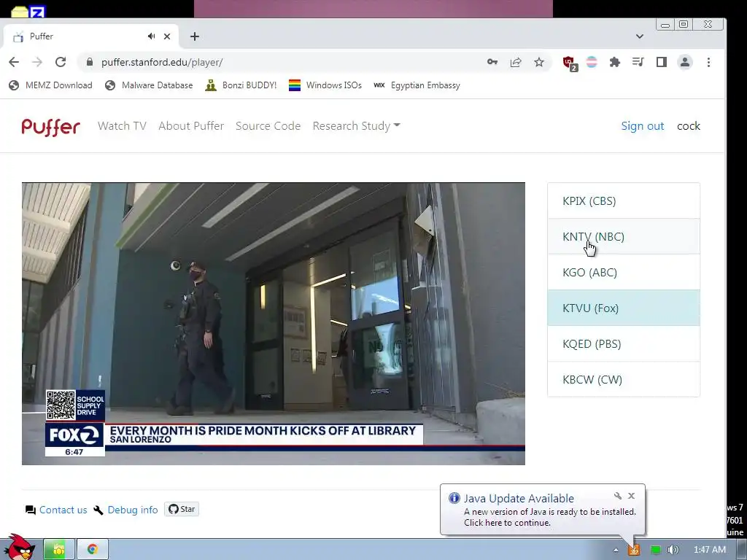747x560 pixels.
Task: Mute the Puffer tab audio icon
Action: pos(151,36)
